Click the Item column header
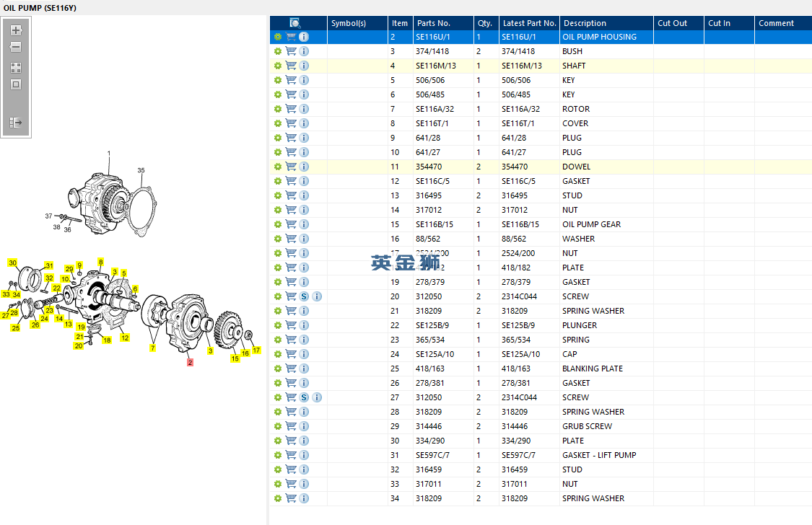 [401, 23]
